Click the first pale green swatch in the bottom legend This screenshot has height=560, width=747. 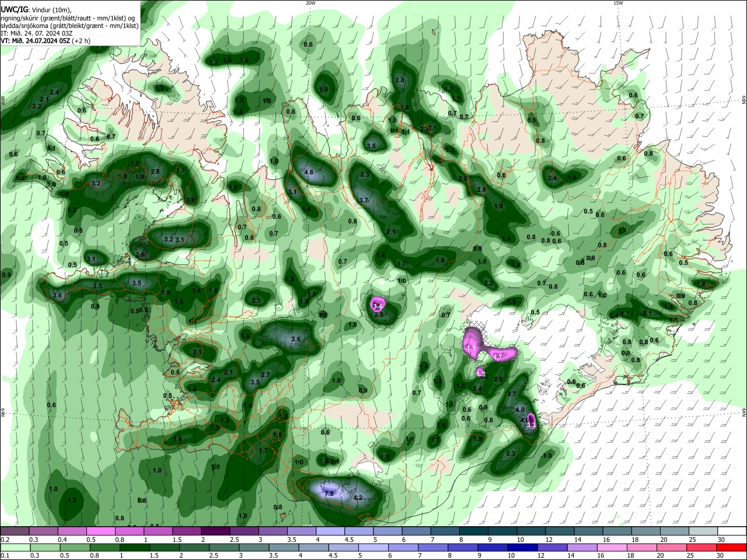tap(15, 547)
